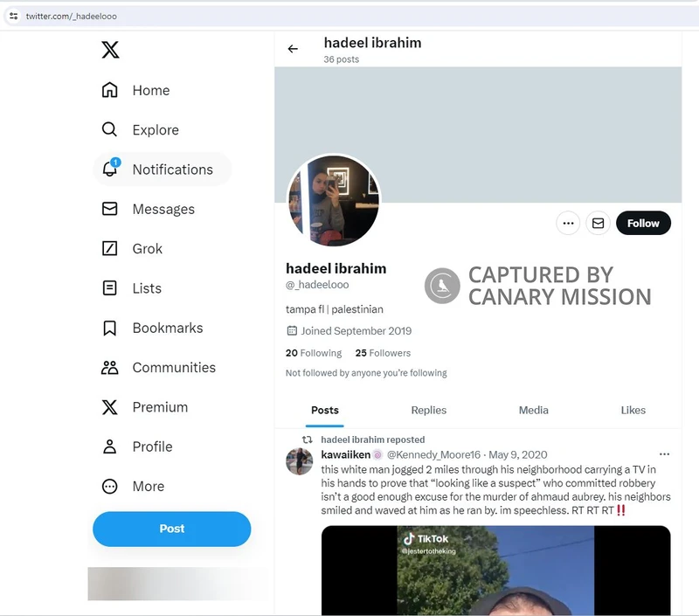The height and width of the screenshot is (616, 699).
Task: Open the Home page icon
Action: [110, 90]
